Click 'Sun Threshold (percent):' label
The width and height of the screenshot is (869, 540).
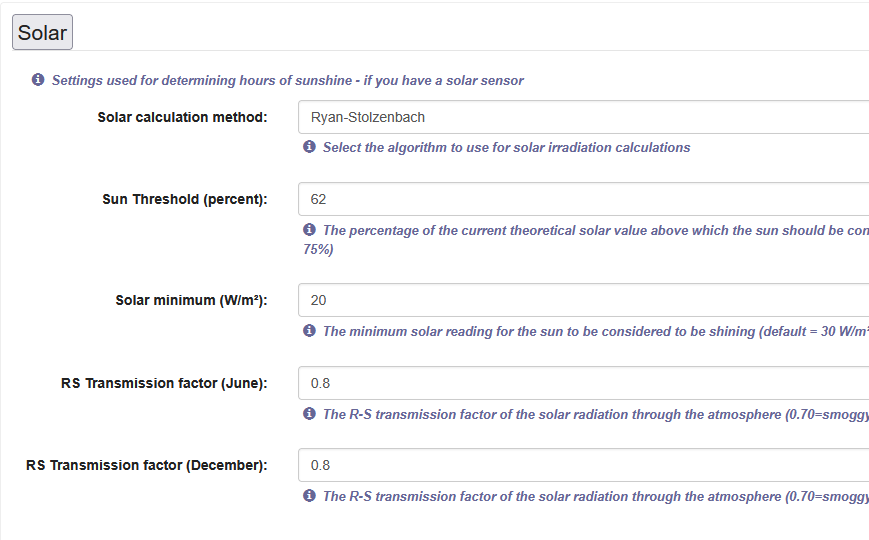185,199
